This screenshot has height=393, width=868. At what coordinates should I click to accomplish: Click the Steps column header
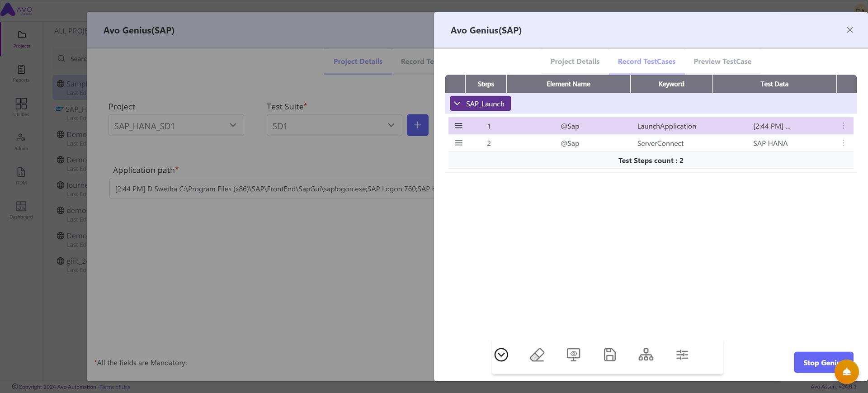[x=486, y=84]
